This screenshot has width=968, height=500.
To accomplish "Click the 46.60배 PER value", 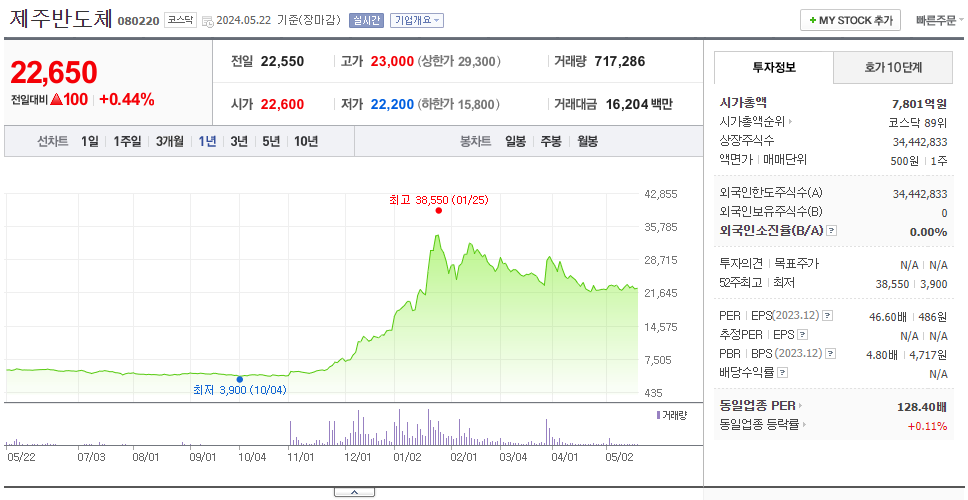I will [x=888, y=317].
